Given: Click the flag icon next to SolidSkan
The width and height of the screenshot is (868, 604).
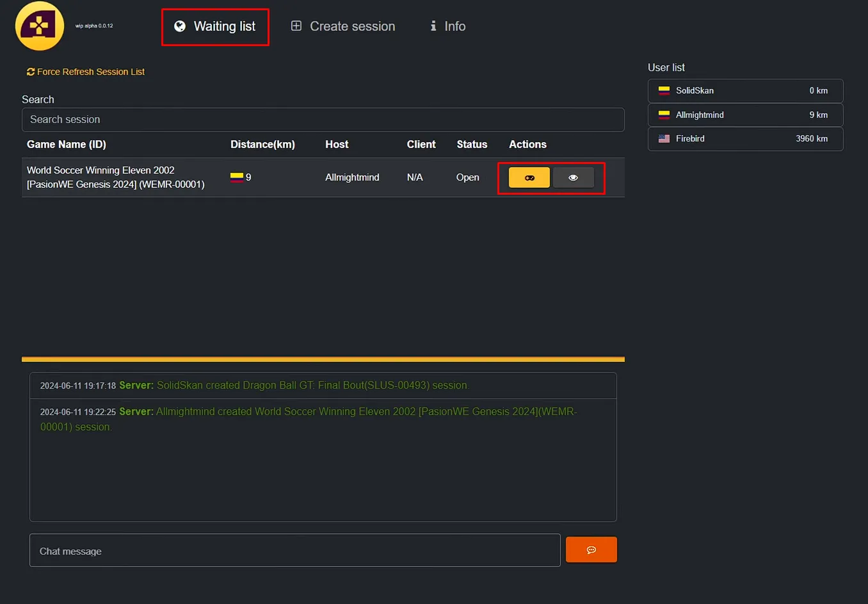Looking at the screenshot, I should click(x=664, y=91).
